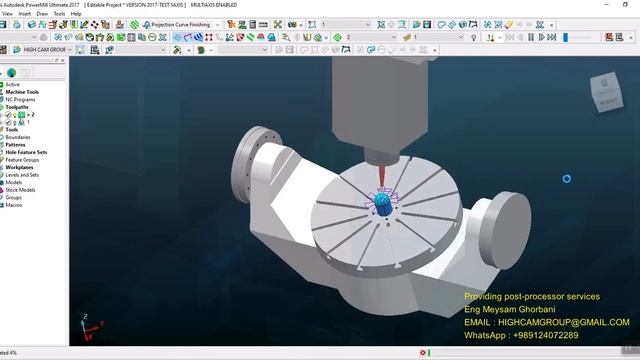The height and width of the screenshot is (360, 640).
Task: Open the active tool dropdown showing 1
Action: point(438,38)
